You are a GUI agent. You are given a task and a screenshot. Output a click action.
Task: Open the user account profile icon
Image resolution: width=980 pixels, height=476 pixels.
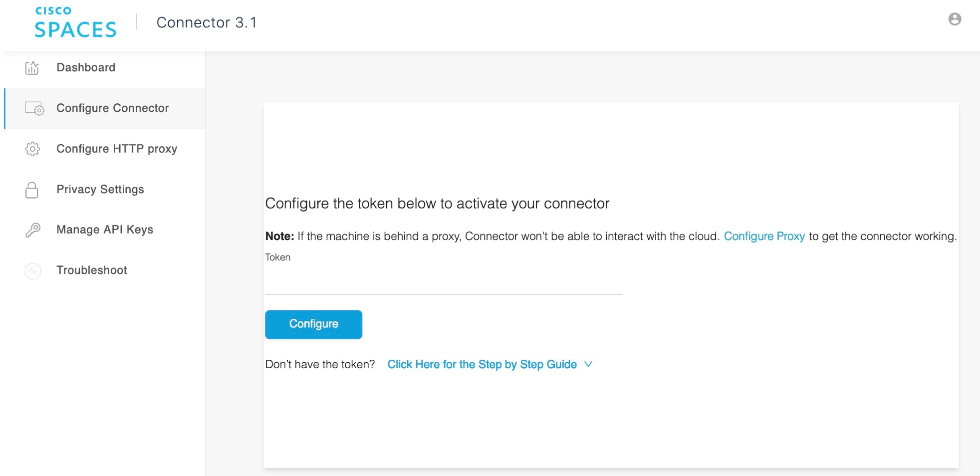click(955, 19)
